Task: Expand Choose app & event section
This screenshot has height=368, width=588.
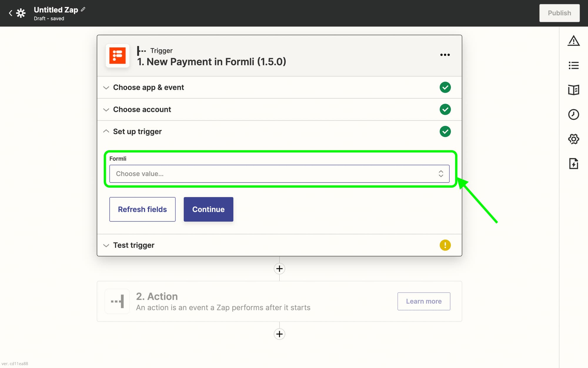Action: coord(148,87)
